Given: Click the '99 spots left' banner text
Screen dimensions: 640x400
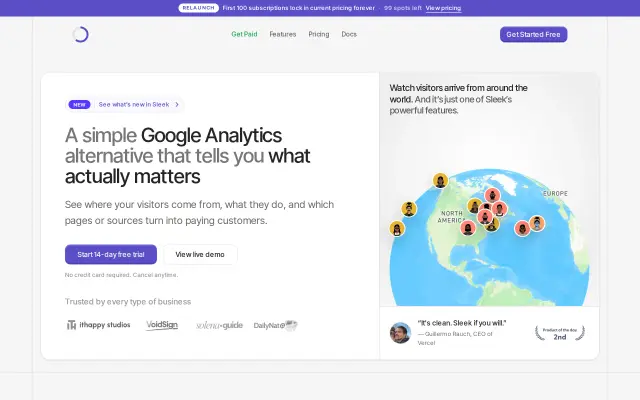Looking at the screenshot, I should (402, 8).
